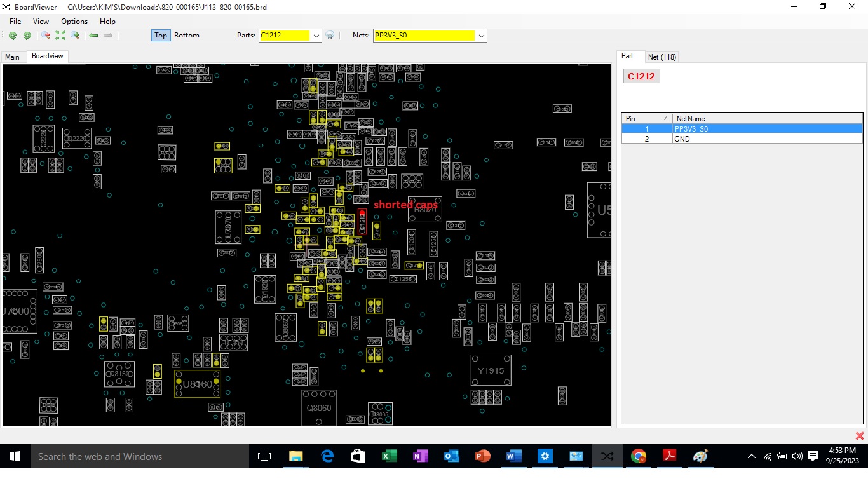Show the Top side of the board
The height and width of the screenshot is (488, 868).
pyautogui.click(x=161, y=36)
